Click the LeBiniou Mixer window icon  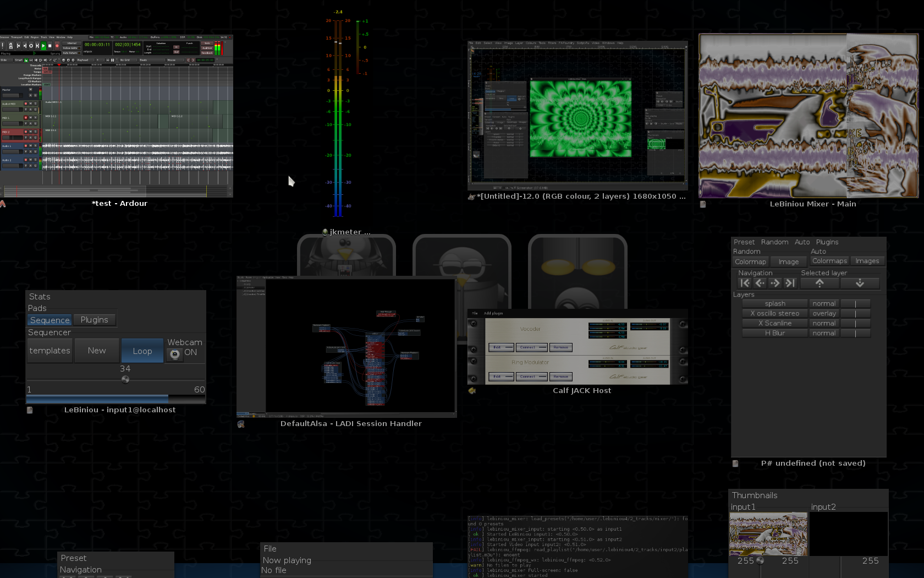[703, 204]
